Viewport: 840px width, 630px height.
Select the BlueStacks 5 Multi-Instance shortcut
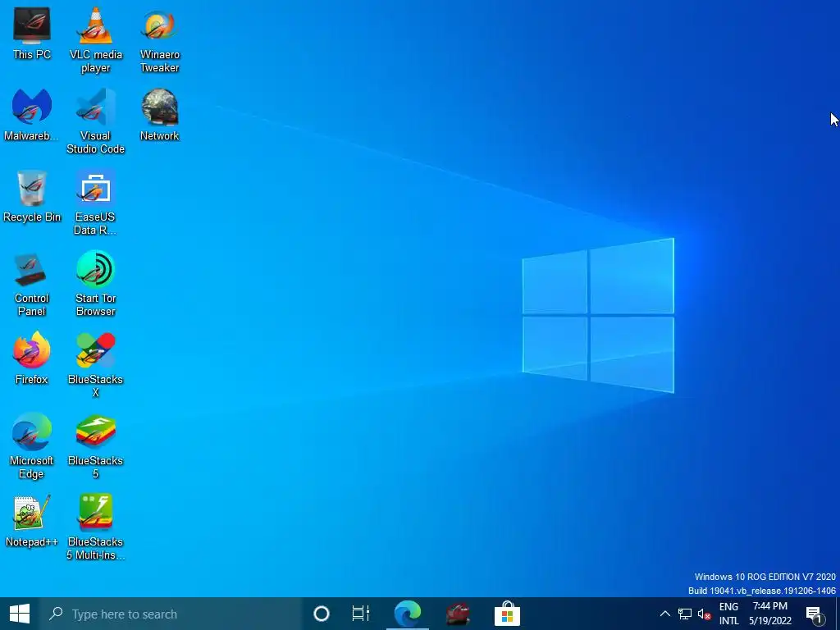click(95, 527)
